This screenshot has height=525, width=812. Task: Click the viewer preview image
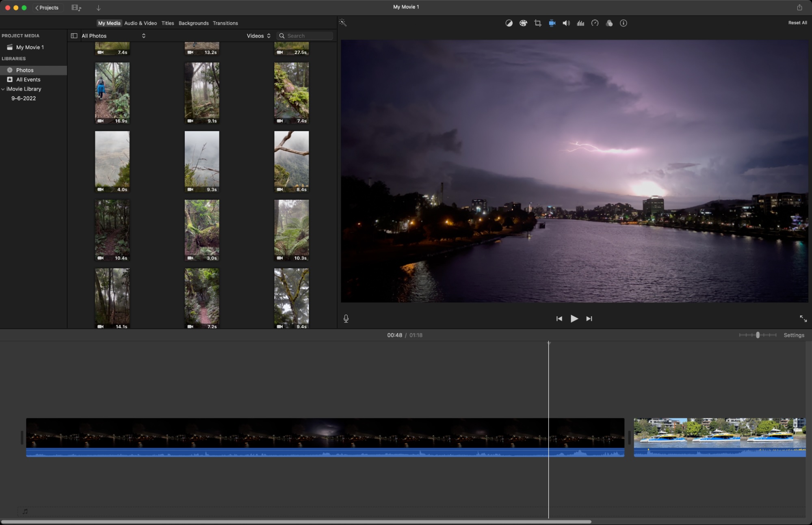tap(574, 171)
